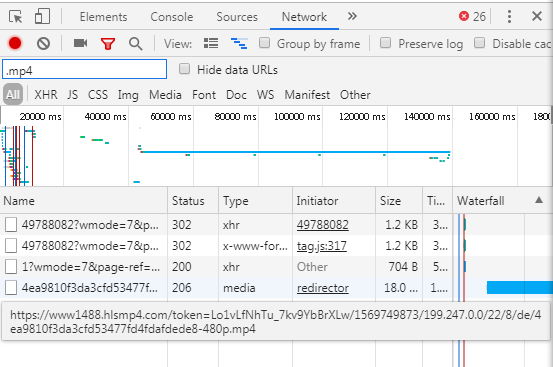The width and height of the screenshot is (553, 367).
Task: Open the customize DevTools three-dot menu
Action: (x=509, y=17)
